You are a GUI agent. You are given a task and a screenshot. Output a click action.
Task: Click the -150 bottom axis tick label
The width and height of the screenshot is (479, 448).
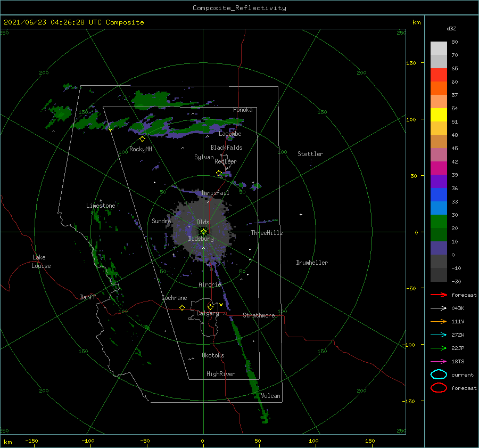click(x=31, y=441)
